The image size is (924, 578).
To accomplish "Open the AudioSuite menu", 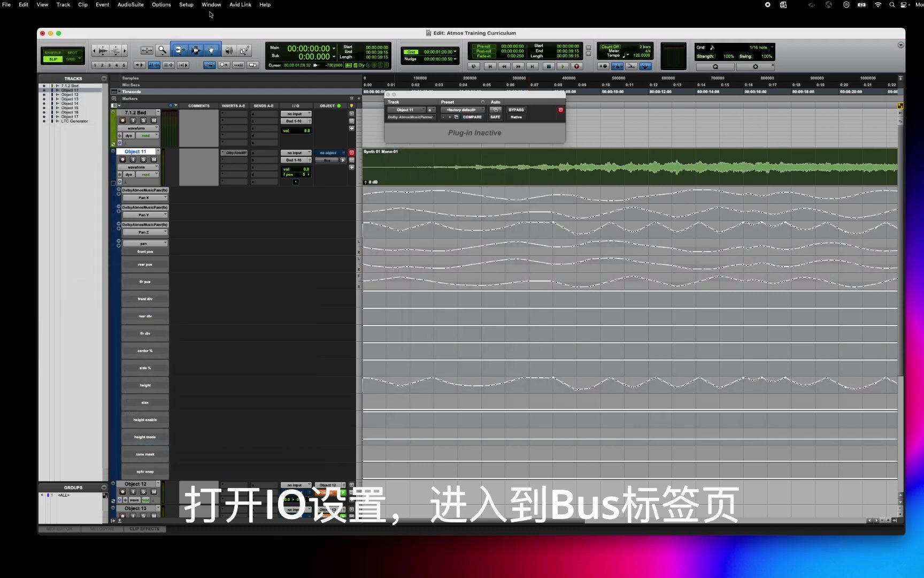I will click(x=130, y=4).
